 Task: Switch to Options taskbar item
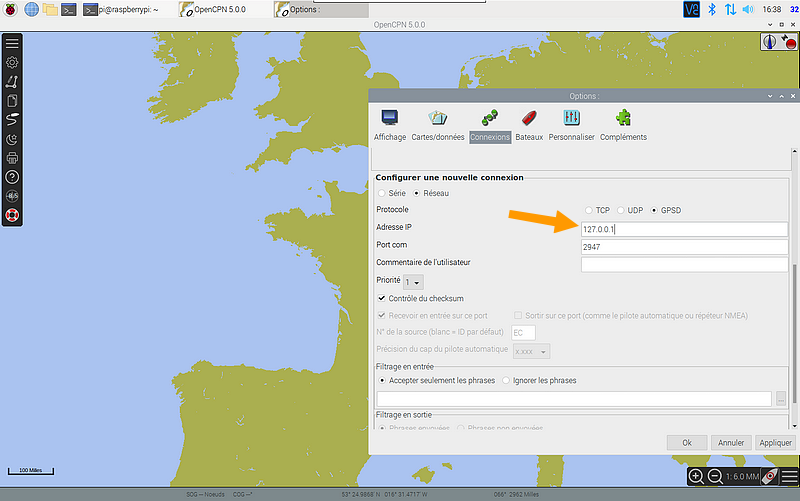pyautogui.click(x=320, y=9)
